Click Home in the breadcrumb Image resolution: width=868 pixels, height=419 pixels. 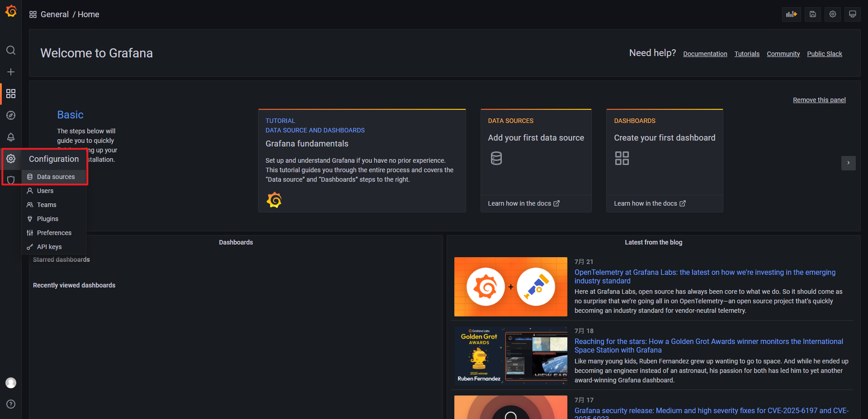(x=88, y=14)
